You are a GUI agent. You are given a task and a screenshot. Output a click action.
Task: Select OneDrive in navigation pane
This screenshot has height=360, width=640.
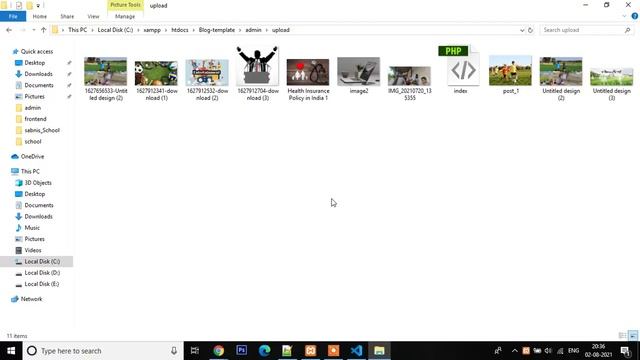tap(32, 157)
